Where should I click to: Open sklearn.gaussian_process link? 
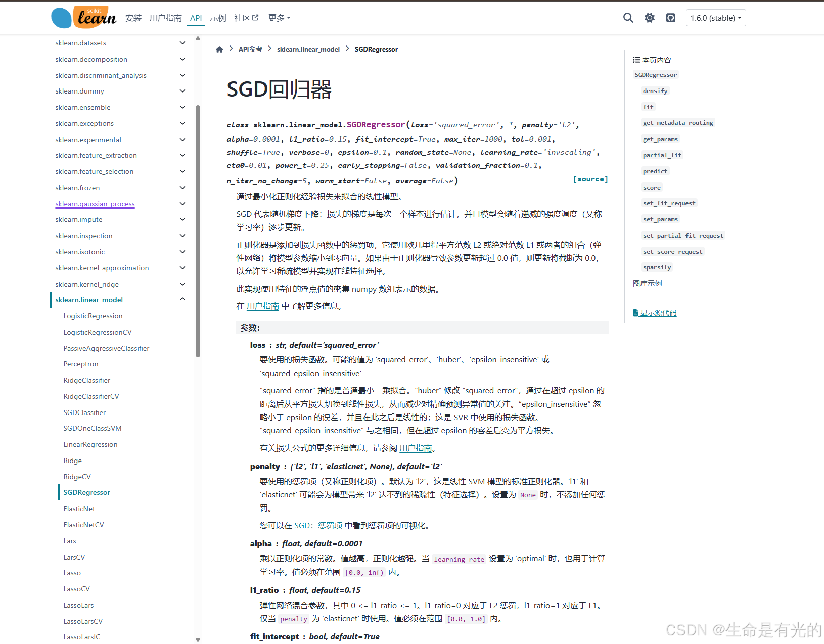[x=95, y=204]
